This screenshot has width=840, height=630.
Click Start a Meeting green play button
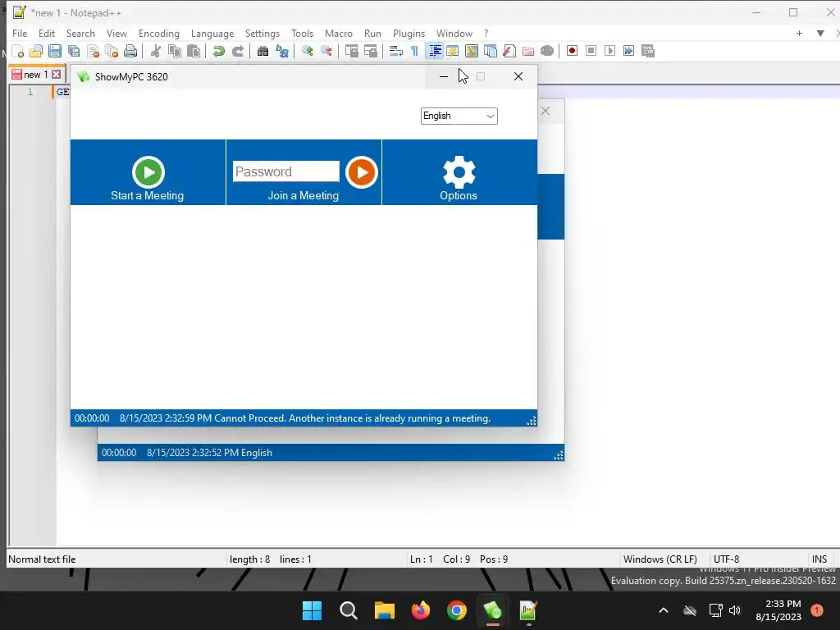148,172
